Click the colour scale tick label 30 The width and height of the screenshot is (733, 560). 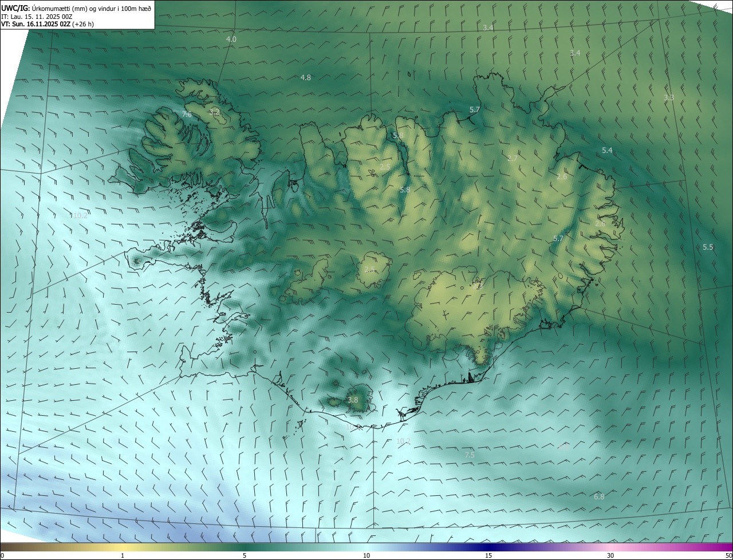click(x=610, y=555)
